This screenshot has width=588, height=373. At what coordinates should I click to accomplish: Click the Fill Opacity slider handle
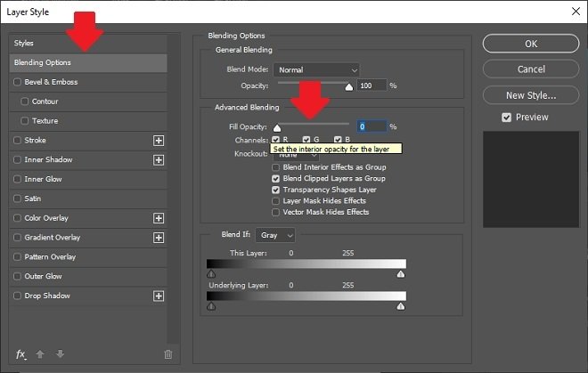[277, 128]
